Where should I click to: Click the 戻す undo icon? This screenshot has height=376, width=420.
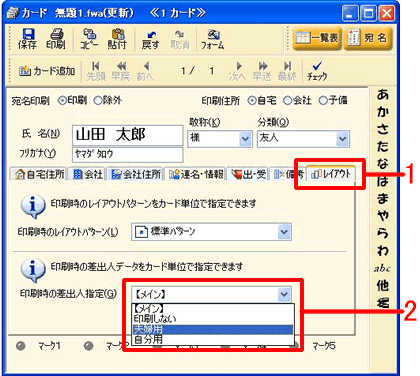[x=150, y=39]
